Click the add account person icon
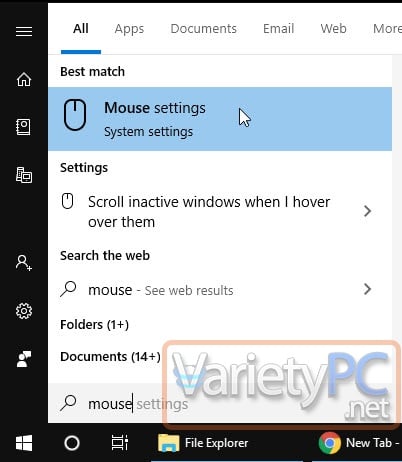Viewport: 402px width, 462px height. point(24,263)
